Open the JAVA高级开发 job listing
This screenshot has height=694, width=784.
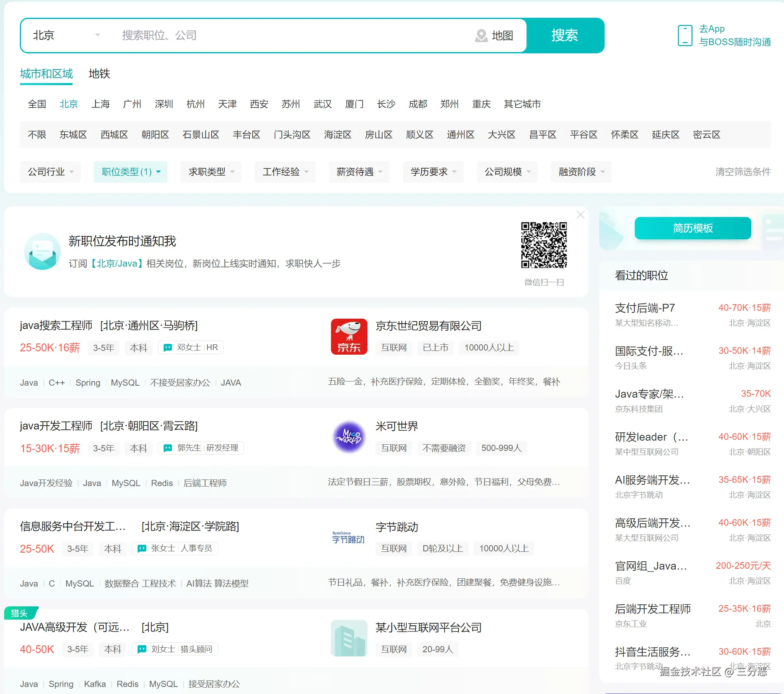pyautogui.click(x=75, y=627)
